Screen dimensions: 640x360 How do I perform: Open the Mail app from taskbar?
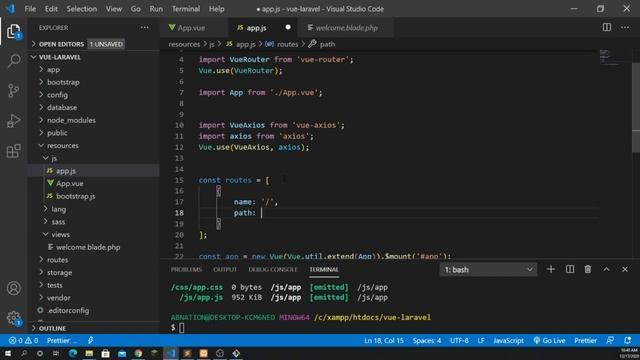click(122, 353)
